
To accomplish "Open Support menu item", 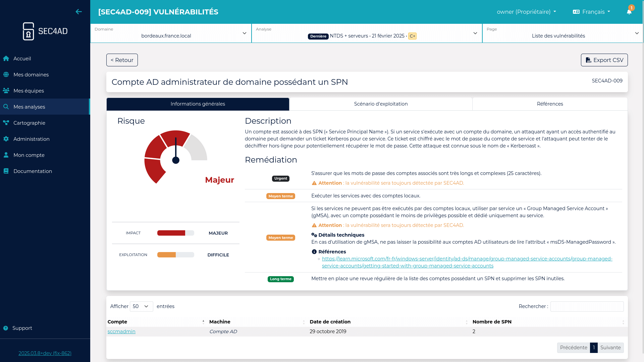I will click(x=45, y=328).
